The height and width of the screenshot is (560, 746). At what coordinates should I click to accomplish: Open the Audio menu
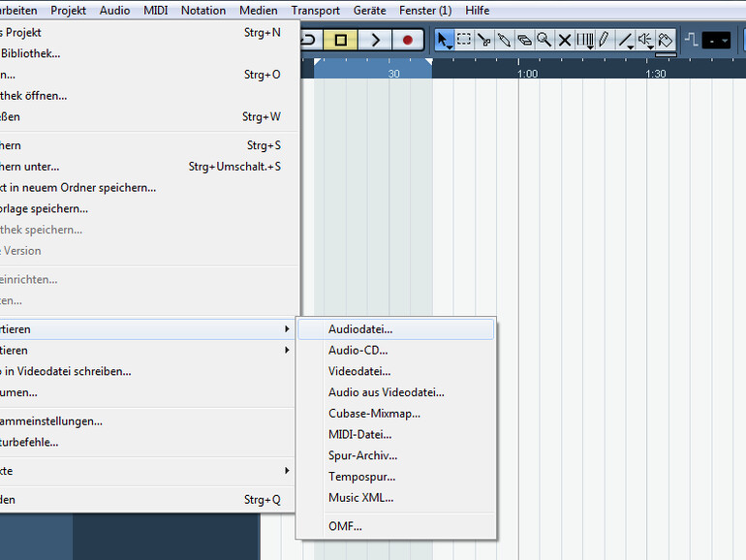[114, 11]
